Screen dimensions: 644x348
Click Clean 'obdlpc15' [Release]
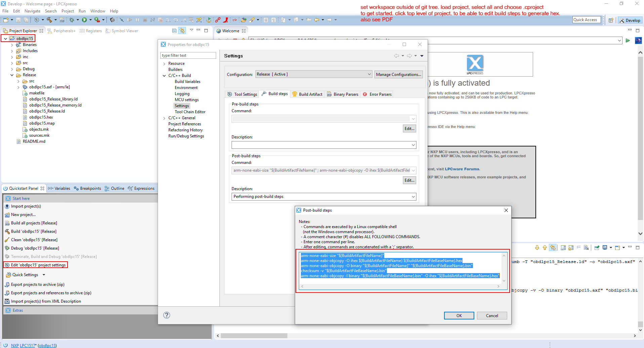tap(34, 240)
